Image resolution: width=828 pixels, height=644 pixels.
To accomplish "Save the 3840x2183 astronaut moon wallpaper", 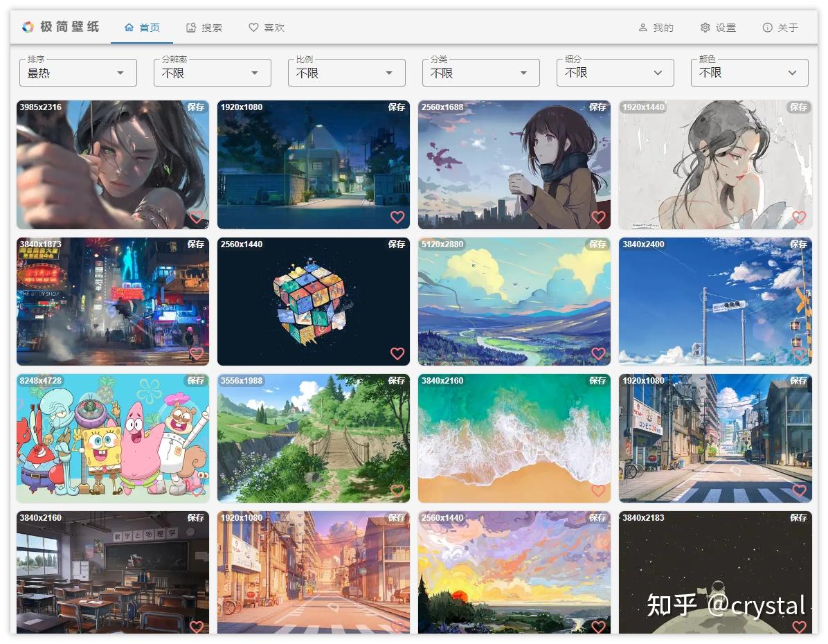I will tap(798, 518).
